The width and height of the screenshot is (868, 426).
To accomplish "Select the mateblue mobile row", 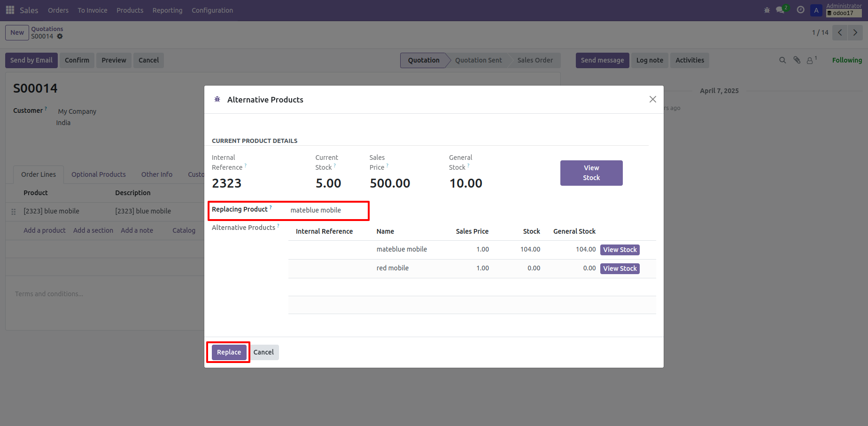I will click(x=402, y=249).
